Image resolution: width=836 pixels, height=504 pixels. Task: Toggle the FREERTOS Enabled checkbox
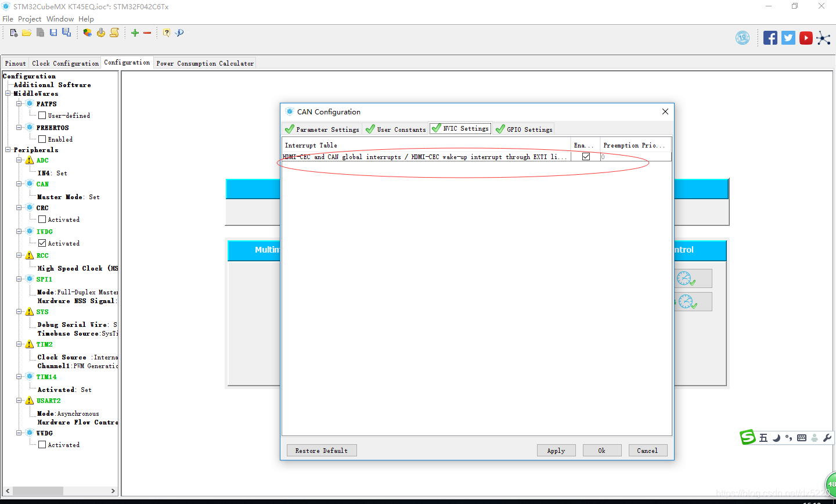click(42, 139)
